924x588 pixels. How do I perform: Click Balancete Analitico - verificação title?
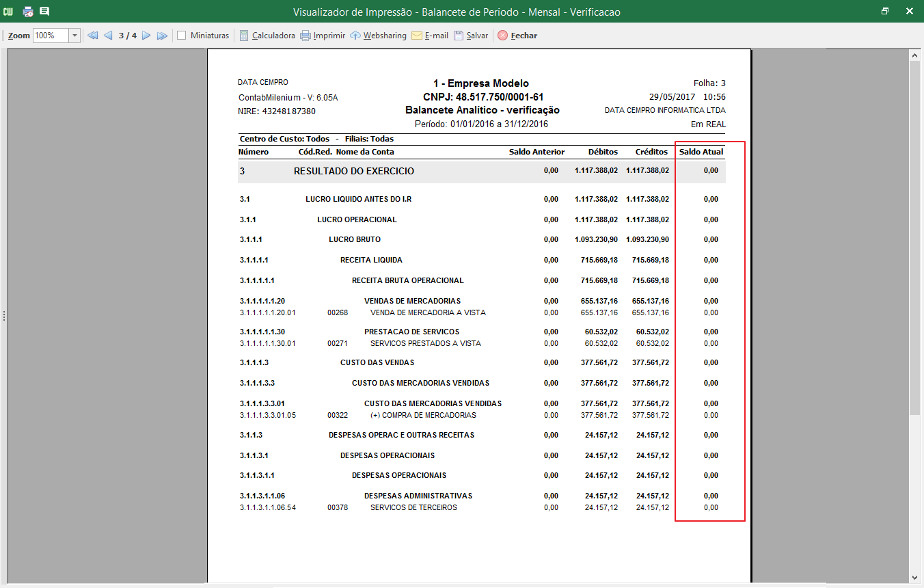pos(482,110)
